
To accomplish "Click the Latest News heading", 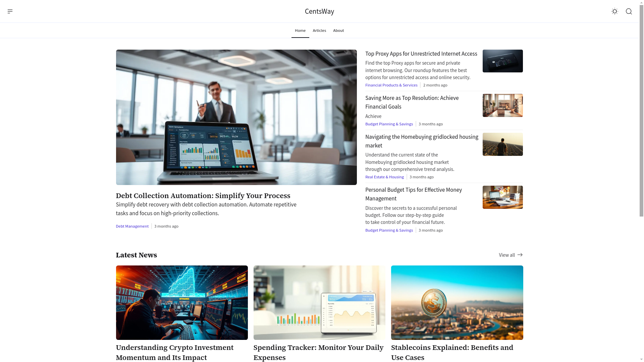I will coord(137,255).
